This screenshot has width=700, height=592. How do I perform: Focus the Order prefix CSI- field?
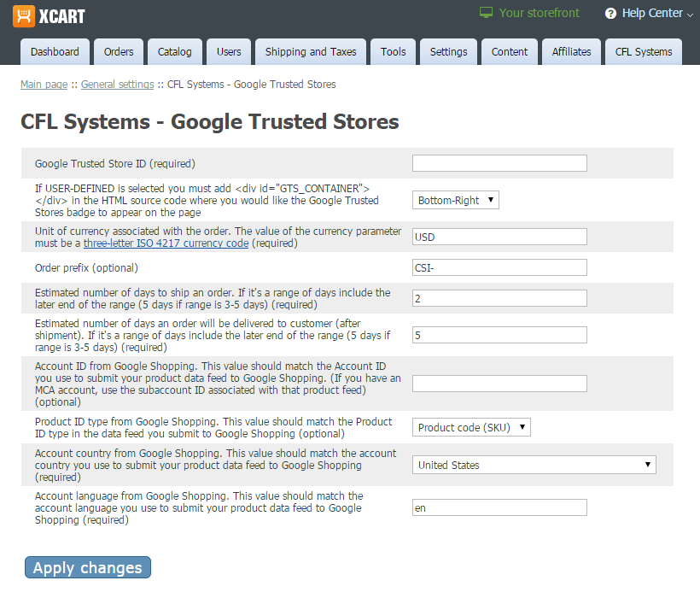click(499, 267)
